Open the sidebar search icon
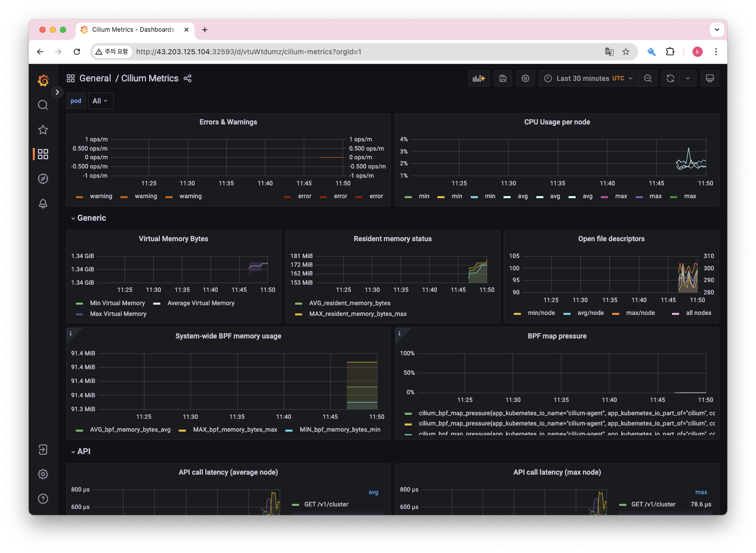 pyautogui.click(x=43, y=105)
